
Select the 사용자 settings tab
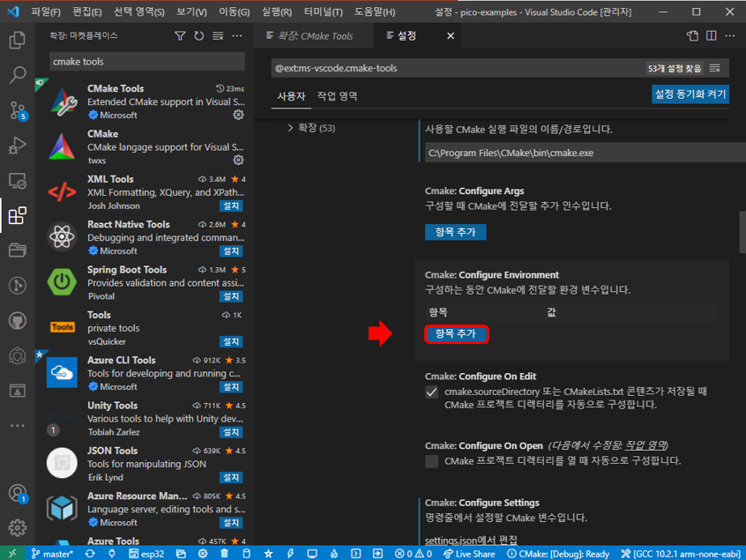tap(291, 96)
